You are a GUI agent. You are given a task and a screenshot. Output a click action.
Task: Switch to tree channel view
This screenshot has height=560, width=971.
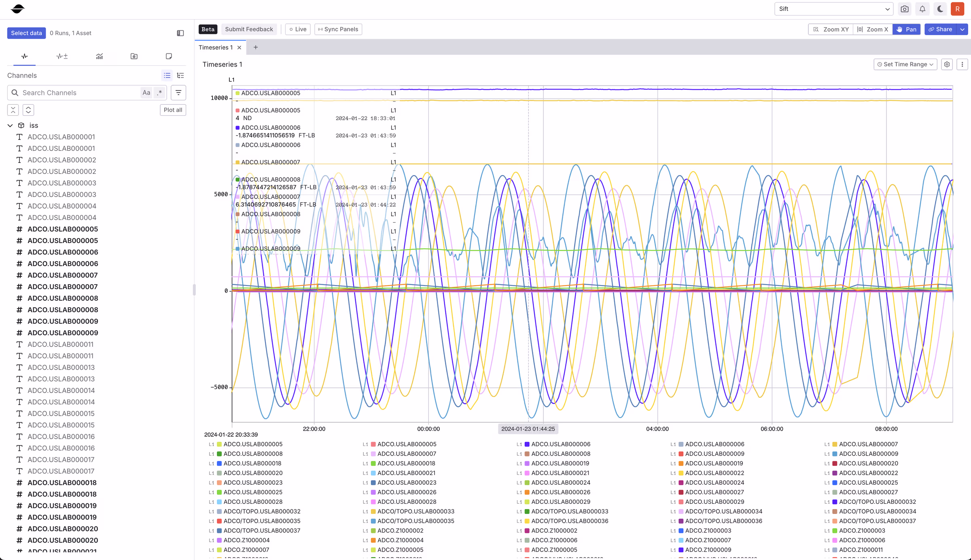click(x=180, y=76)
